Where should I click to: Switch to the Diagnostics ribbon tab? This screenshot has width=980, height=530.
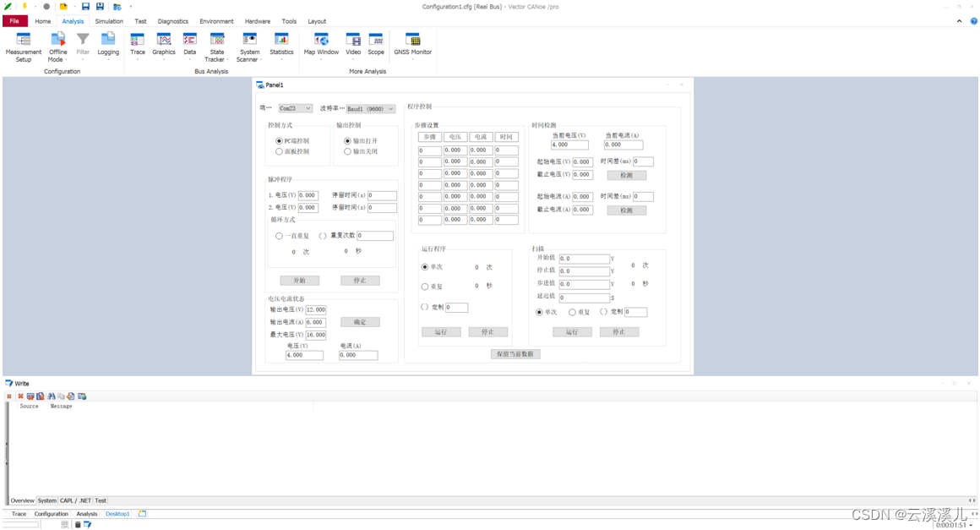172,21
